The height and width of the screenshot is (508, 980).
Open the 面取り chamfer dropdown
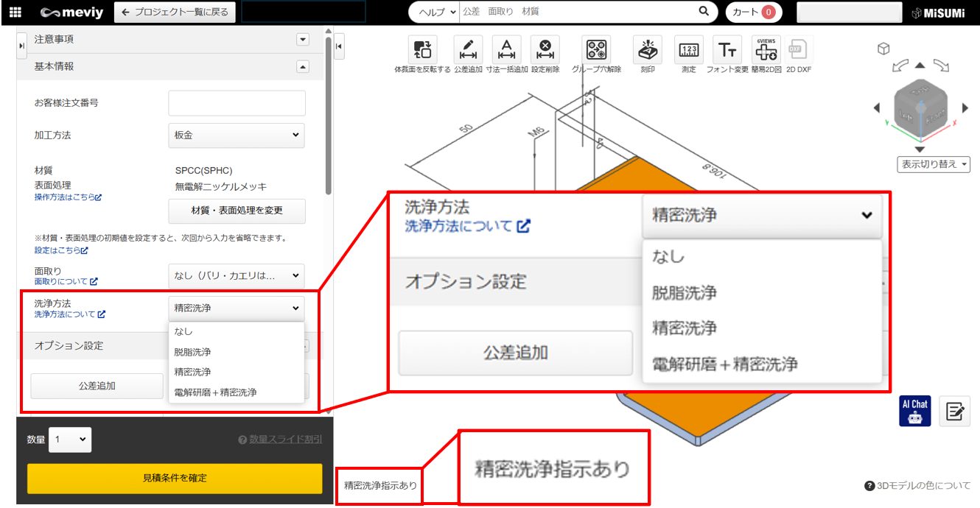coord(236,276)
